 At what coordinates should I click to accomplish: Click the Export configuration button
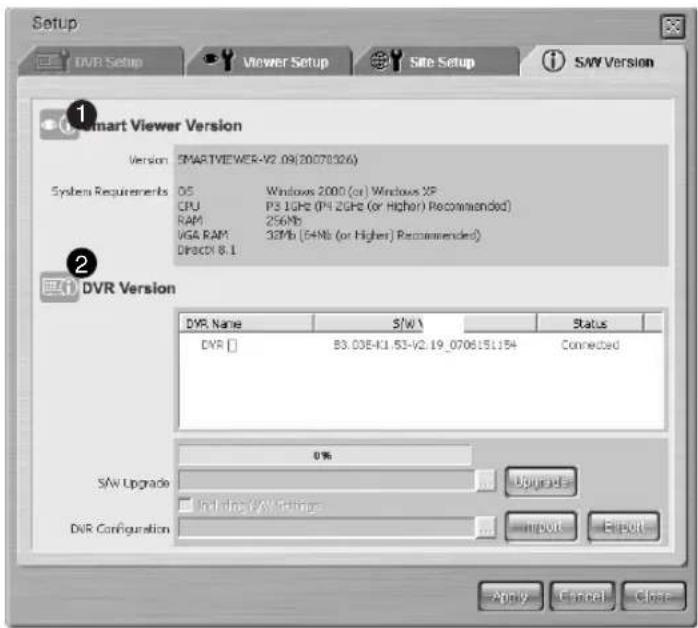tap(623, 527)
